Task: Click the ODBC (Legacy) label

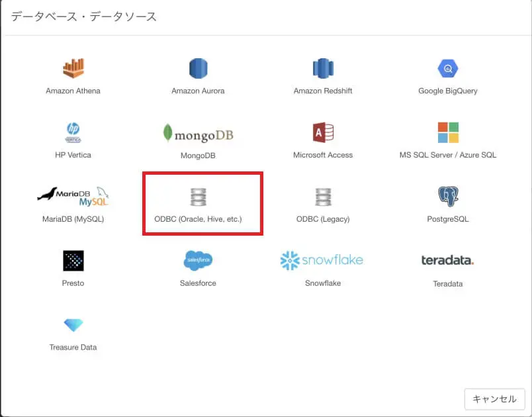Action: point(323,219)
